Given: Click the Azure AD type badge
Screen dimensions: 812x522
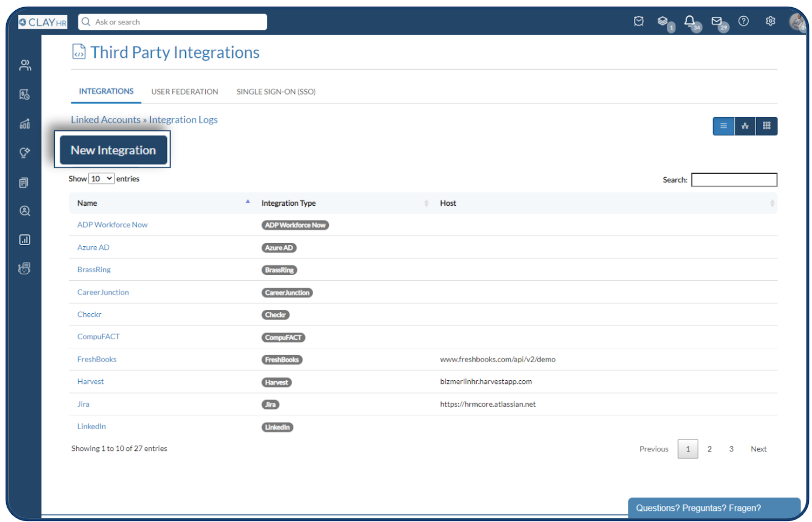Looking at the screenshot, I should click(279, 248).
